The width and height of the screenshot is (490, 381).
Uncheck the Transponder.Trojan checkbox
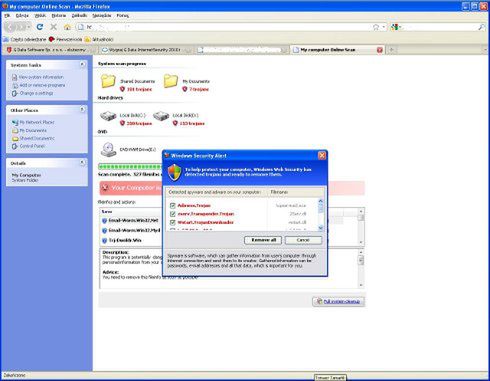tap(173, 214)
